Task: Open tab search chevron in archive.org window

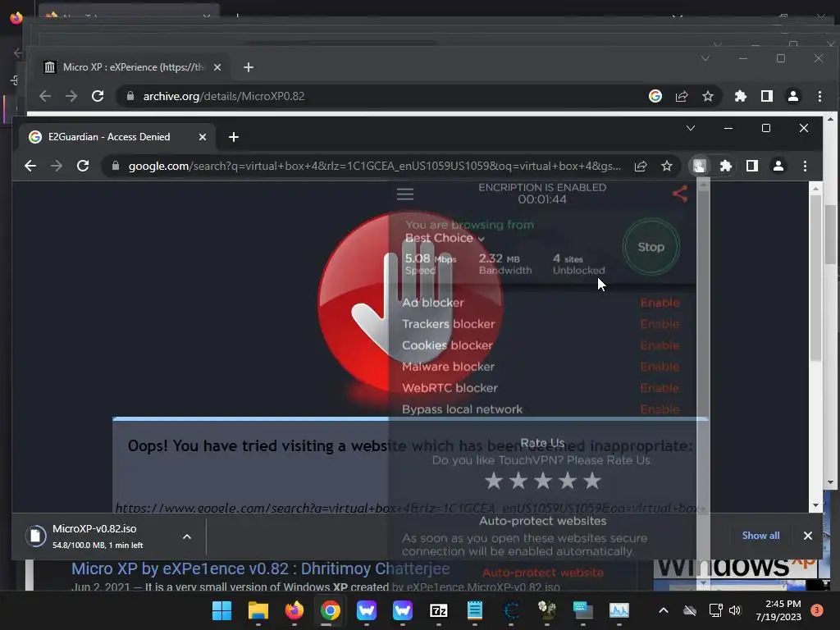Action: 705,58
